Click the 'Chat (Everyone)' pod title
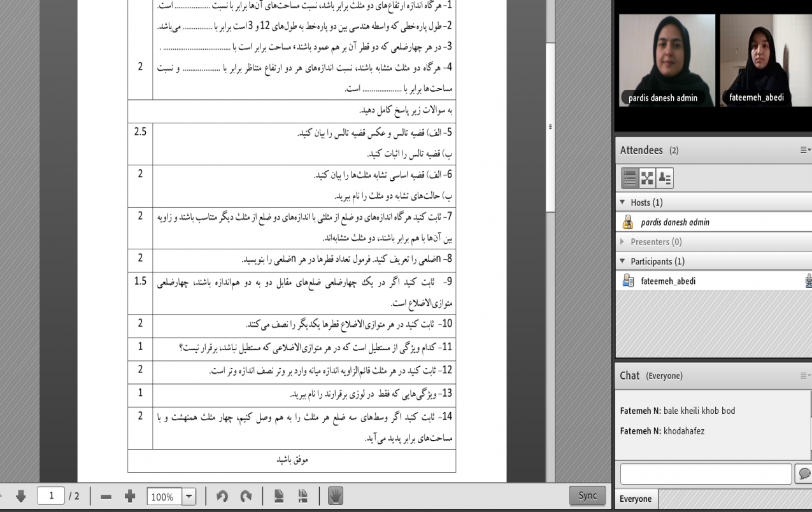The image size is (812, 512). (651, 376)
